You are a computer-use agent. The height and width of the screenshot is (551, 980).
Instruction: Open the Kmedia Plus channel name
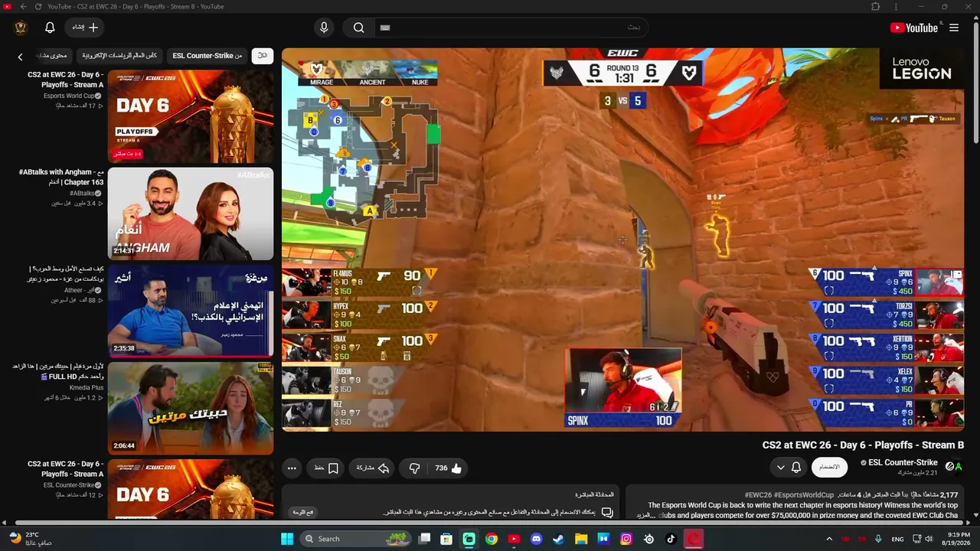click(86, 388)
